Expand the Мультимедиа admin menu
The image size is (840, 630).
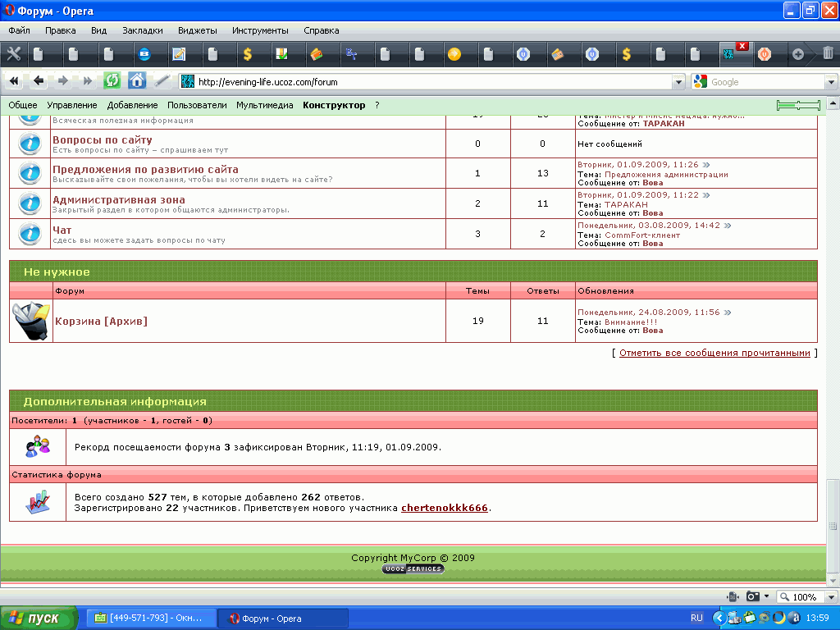265,105
